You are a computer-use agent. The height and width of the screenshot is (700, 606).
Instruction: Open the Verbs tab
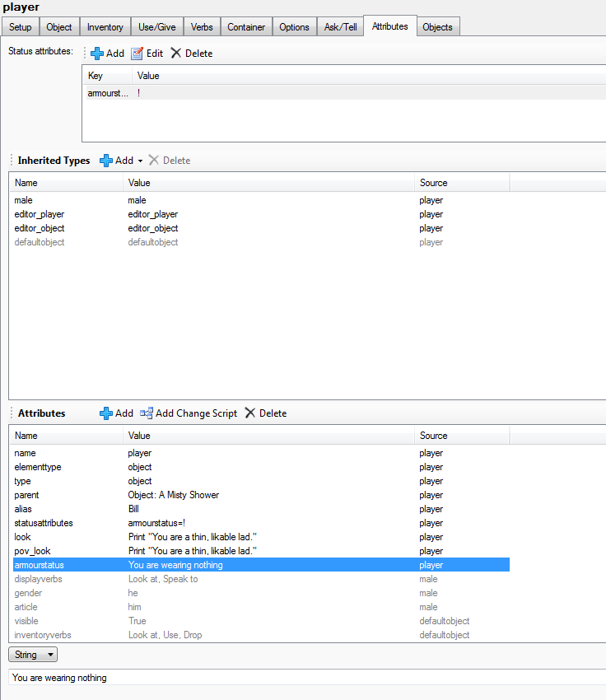[x=202, y=27]
